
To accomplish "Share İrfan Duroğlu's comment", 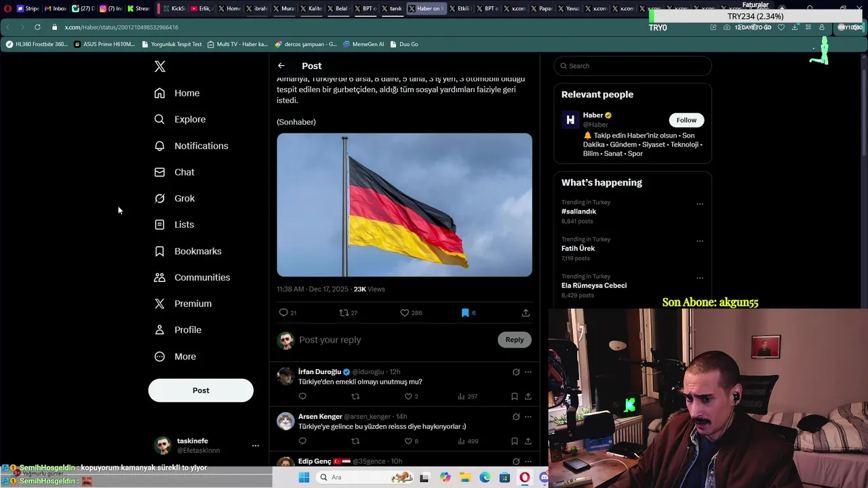I will [528, 396].
